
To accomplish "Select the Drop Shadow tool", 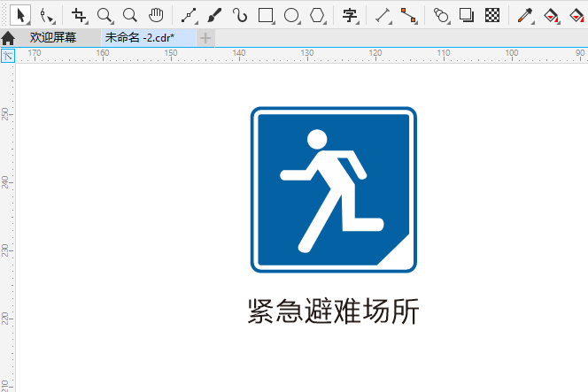I will 467,15.
